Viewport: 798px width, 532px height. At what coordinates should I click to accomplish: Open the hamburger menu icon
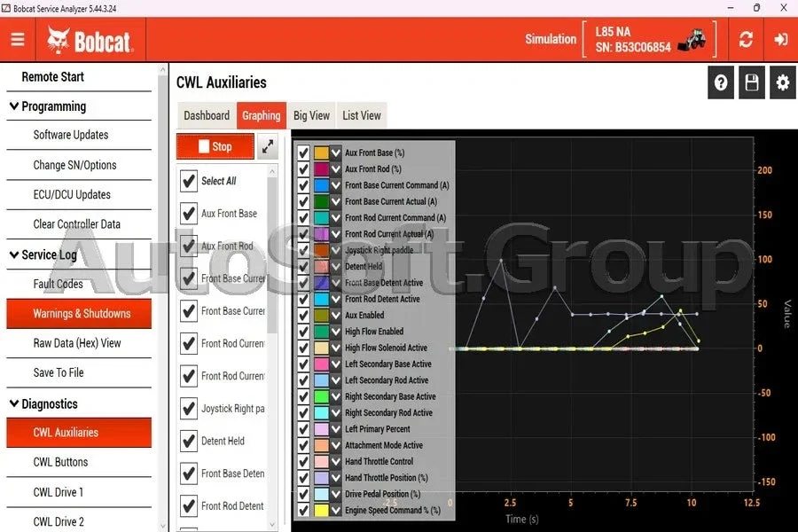click(x=18, y=39)
